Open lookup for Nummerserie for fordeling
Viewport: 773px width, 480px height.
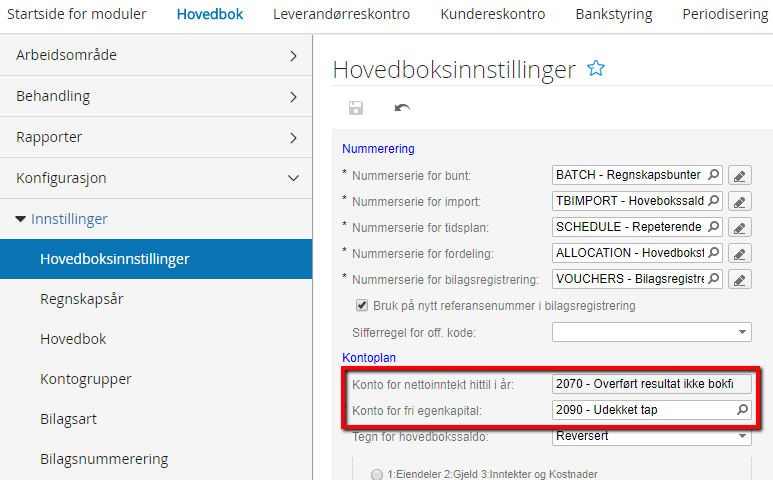713,253
